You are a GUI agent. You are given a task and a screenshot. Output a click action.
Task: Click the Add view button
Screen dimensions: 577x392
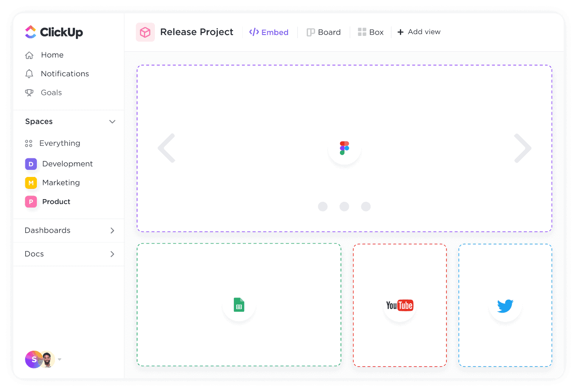coord(419,32)
